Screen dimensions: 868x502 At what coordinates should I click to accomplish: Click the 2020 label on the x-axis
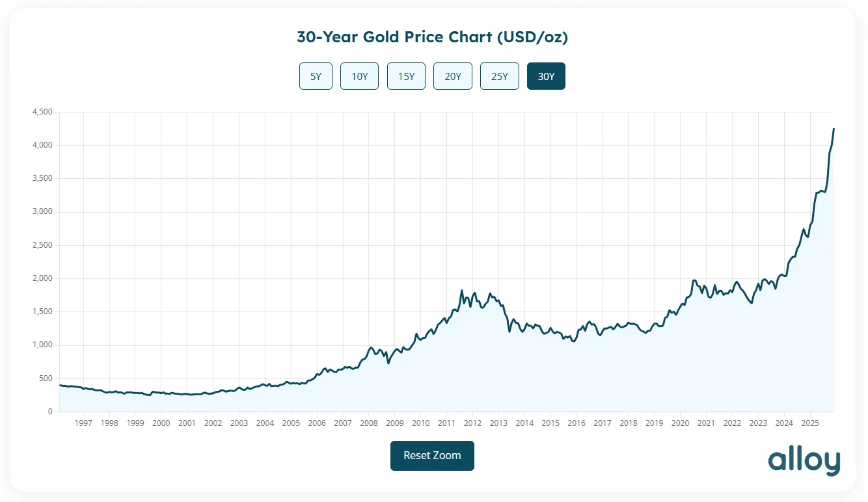click(680, 423)
